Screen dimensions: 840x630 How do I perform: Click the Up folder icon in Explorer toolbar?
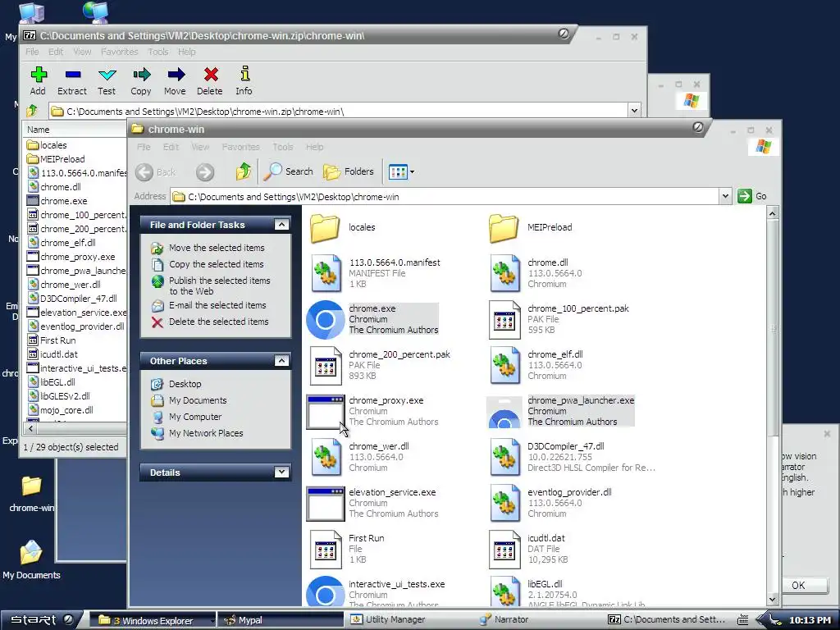244,171
